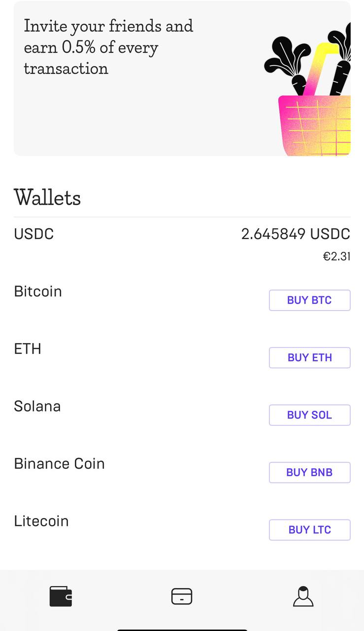
Task: Tap the Wallets section heading
Action: (47, 198)
